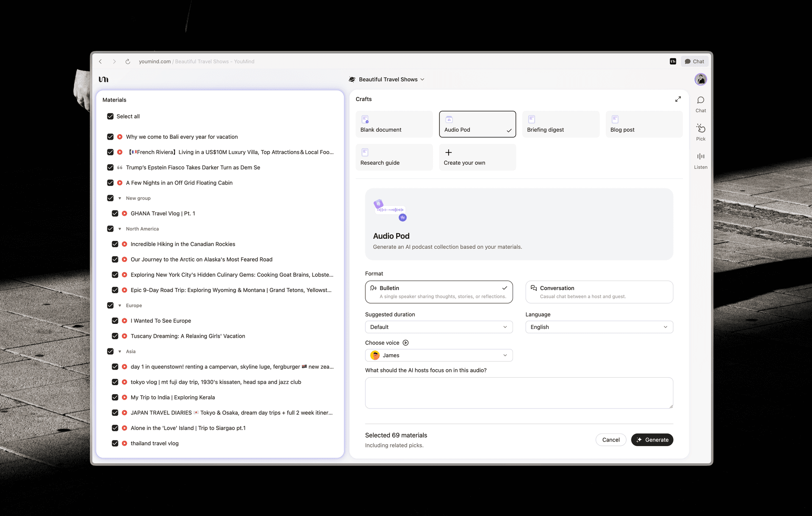The image size is (812, 516).
Task: Uncheck the Select all checkbox
Action: coord(110,116)
